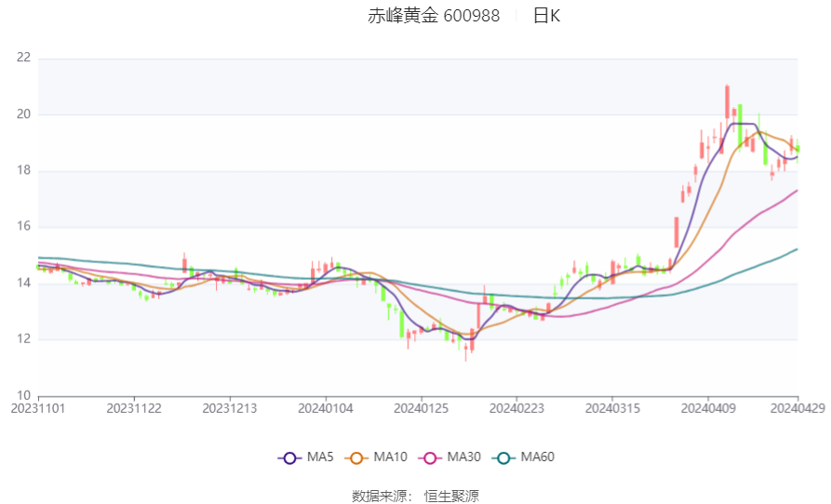Click the 20240223 date axis label
831x504 pixels.
click(516, 409)
